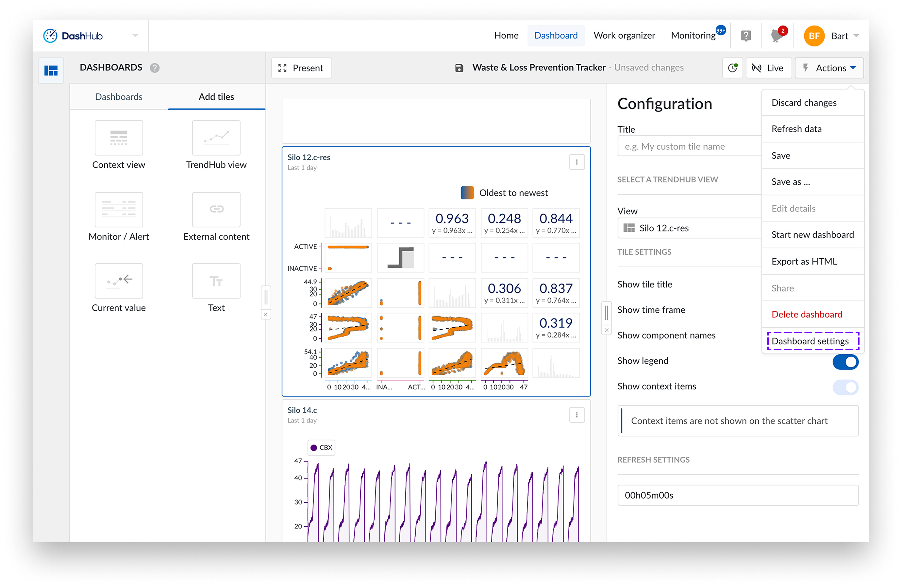Image resolution: width=902 pixels, height=588 pixels.
Task: Click the save icon beside the dashboard title
Action: coord(459,67)
